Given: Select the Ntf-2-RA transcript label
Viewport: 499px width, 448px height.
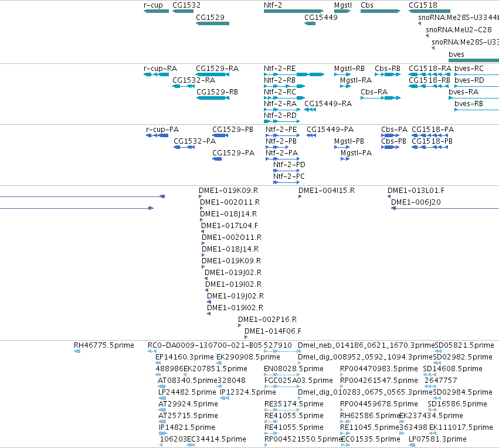Looking at the screenshot, I should coord(280,104).
